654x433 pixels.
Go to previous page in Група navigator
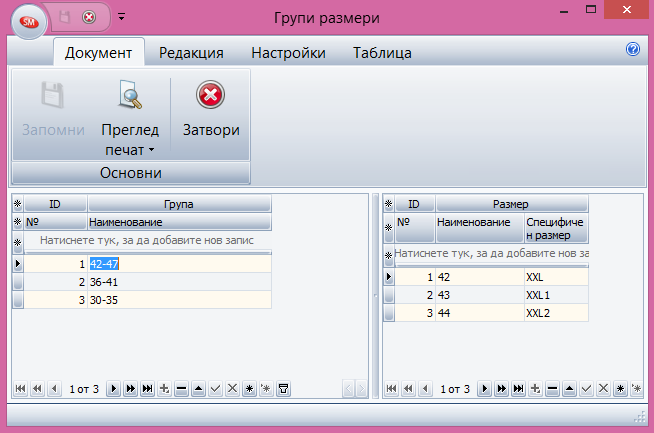[38, 389]
